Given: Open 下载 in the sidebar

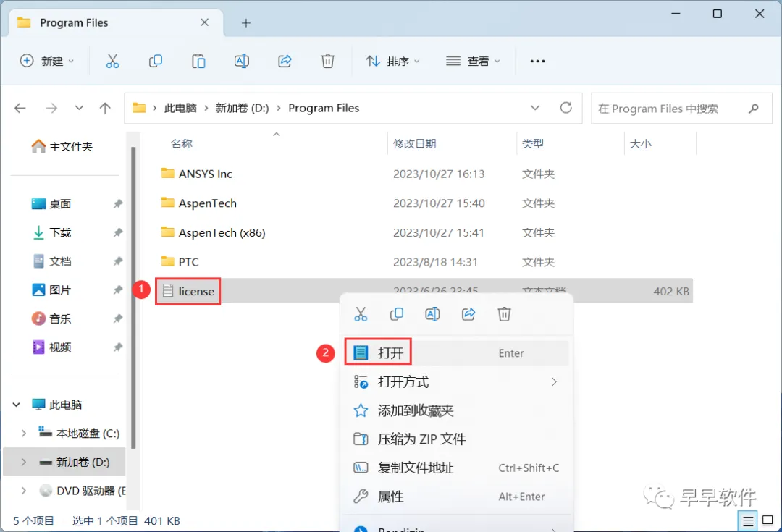Looking at the screenshot, I should coord(52,232).
